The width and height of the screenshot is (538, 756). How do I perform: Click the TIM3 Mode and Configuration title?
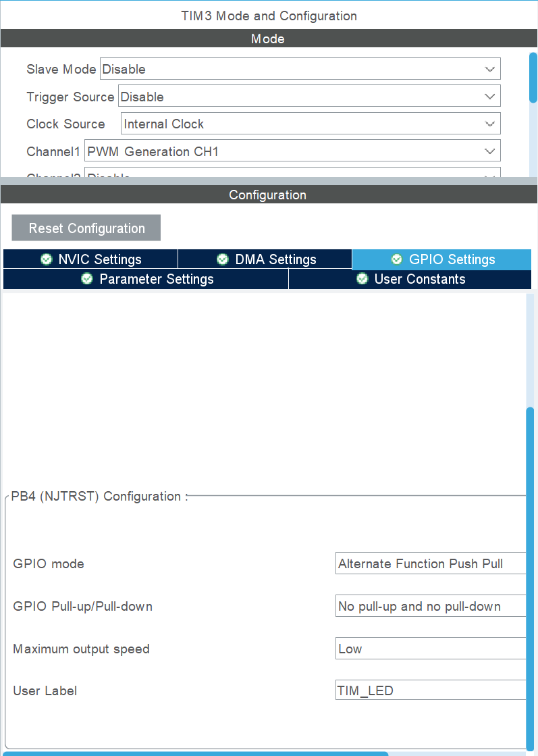[269, 16]
